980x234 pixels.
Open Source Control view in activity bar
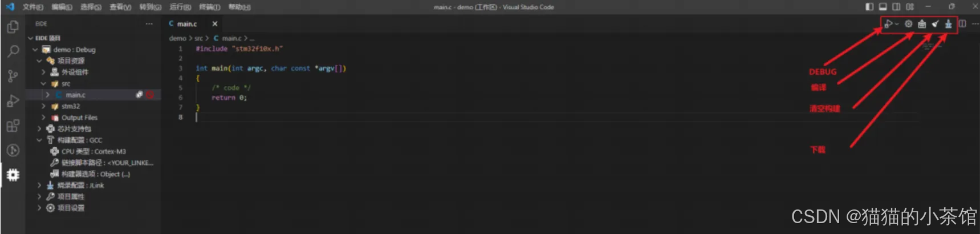coord(13,76)
